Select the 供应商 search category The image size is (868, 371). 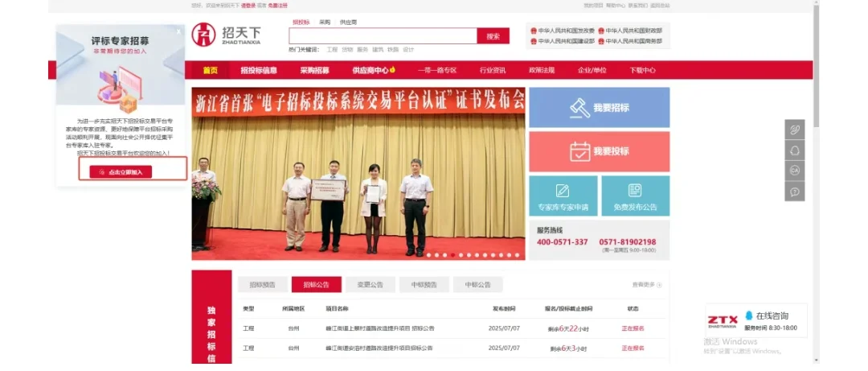348,23
